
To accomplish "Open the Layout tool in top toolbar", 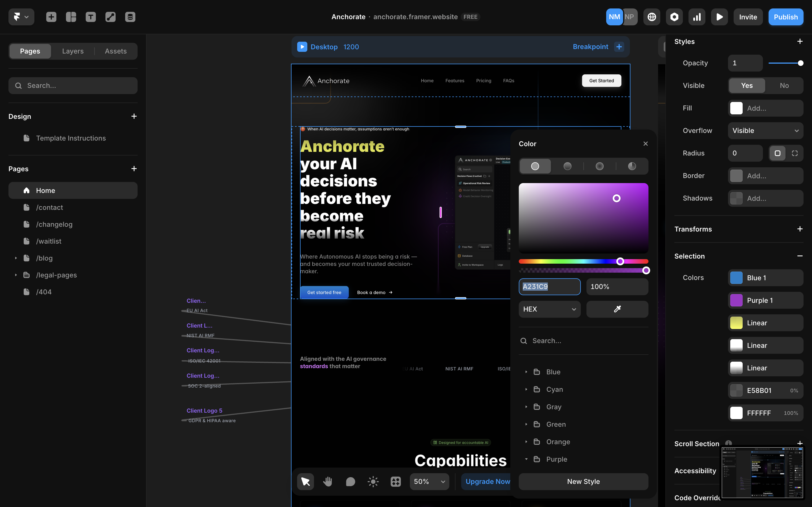I will point(71,17).
